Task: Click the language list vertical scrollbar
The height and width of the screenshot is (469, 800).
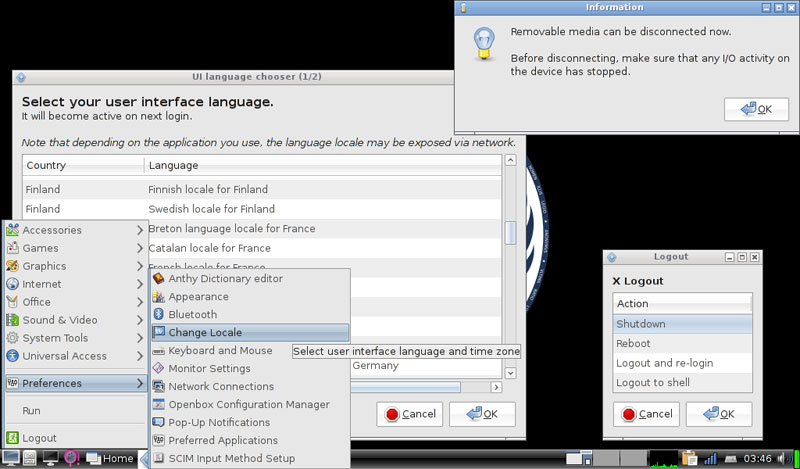Action: point(510,232)
